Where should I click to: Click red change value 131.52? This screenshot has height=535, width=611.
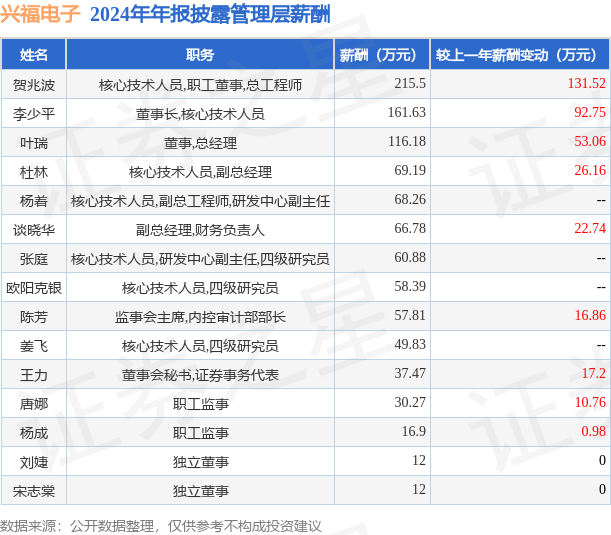[x=587, y=83]
